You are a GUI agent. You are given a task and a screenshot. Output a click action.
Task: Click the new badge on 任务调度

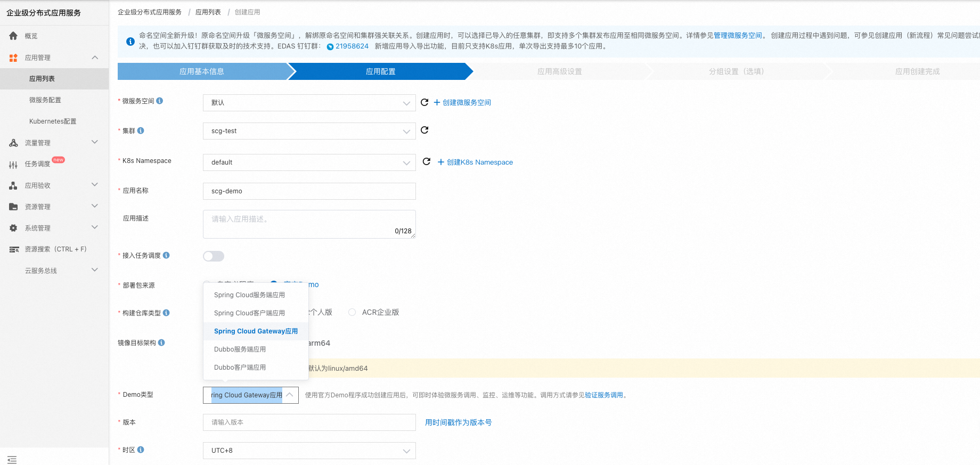tap(59, 160)
